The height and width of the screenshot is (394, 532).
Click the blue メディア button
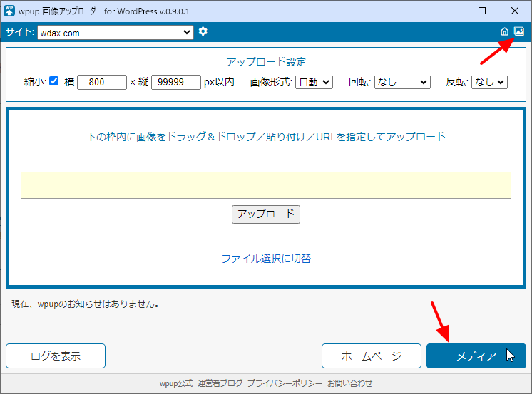(476, 356)
